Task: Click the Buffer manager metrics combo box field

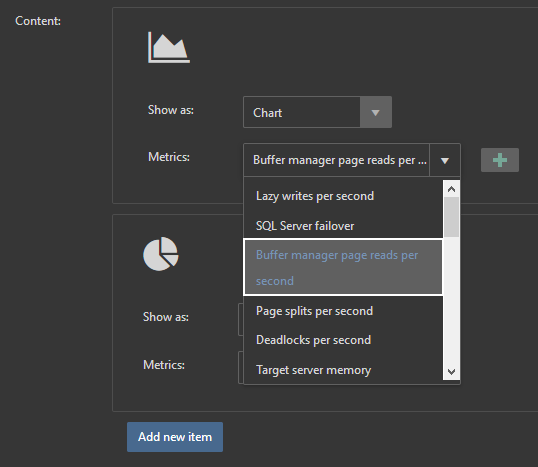Action: click(337, 160)
